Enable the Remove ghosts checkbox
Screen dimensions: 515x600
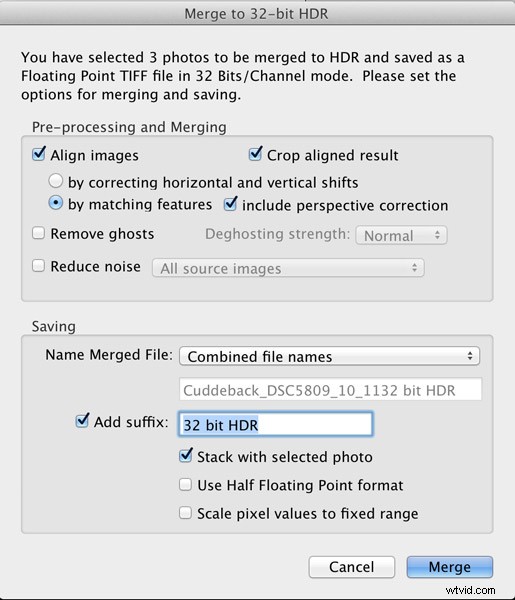38,233
